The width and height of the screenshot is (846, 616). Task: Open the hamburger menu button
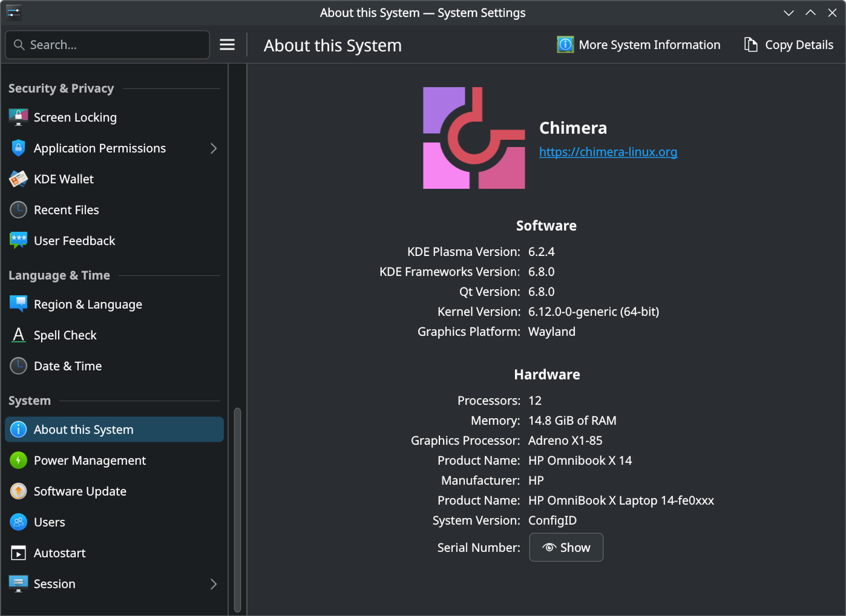[227, 45]
